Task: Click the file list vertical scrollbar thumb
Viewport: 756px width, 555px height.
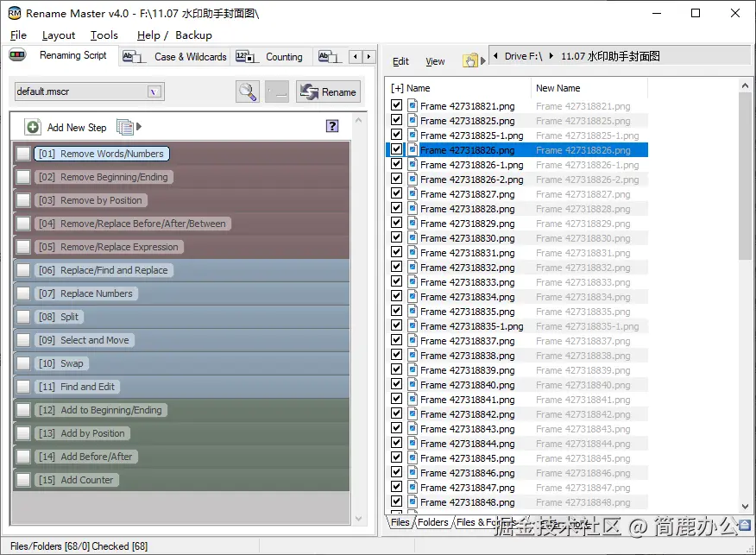Action: [745, 176]
